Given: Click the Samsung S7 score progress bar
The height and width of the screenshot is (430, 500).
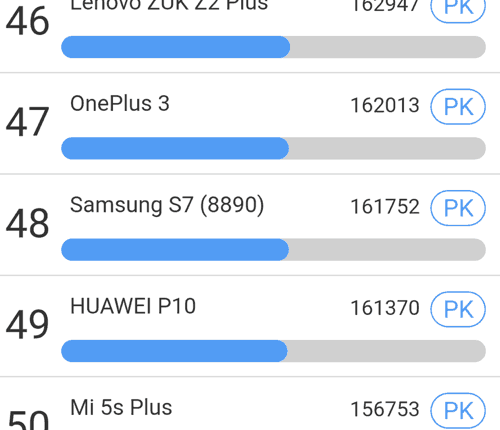Looking at the screenshot, I should [273, 249].
